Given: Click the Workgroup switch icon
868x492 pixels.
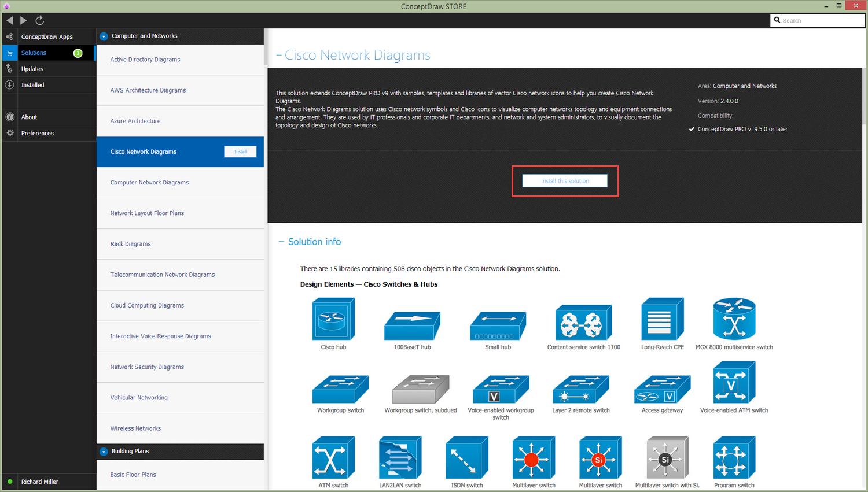Looking at the screenshot, I should pyautogui.click(x=340, y=389).
